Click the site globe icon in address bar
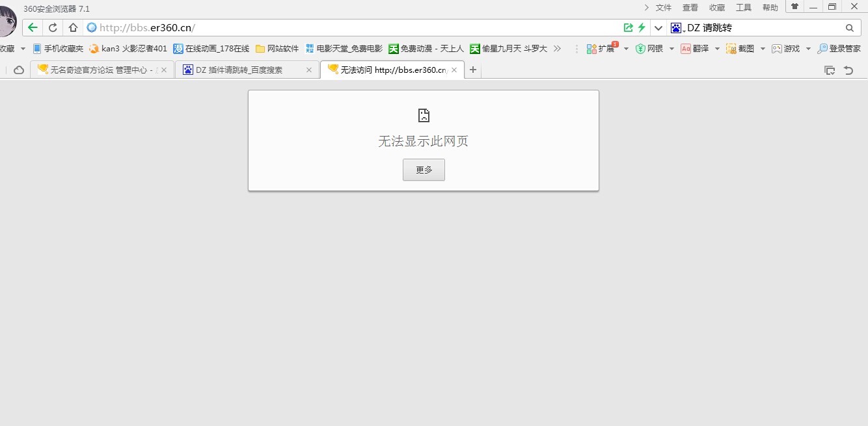Screen dimensions: 868x426 click(92, 27)
